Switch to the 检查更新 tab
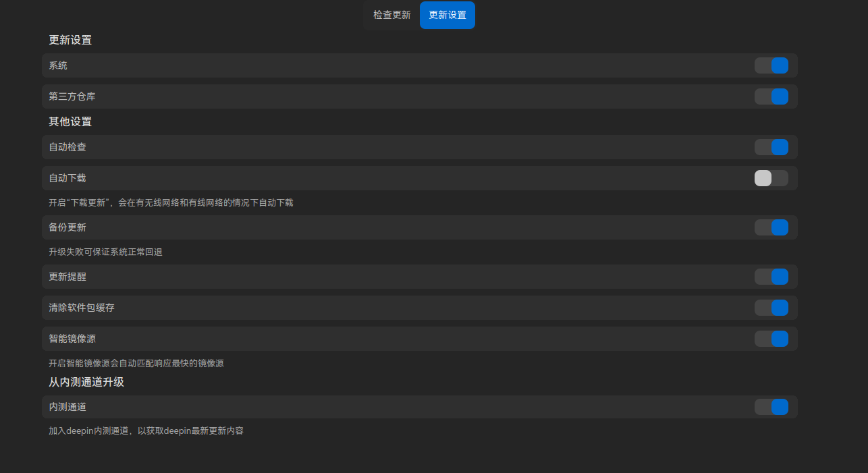Screen dimensions: 868x473 tap(391, 15)
